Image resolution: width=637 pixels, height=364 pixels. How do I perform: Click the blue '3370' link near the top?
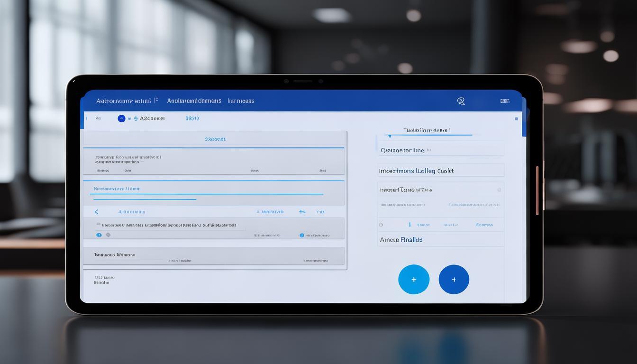[192, 118]
